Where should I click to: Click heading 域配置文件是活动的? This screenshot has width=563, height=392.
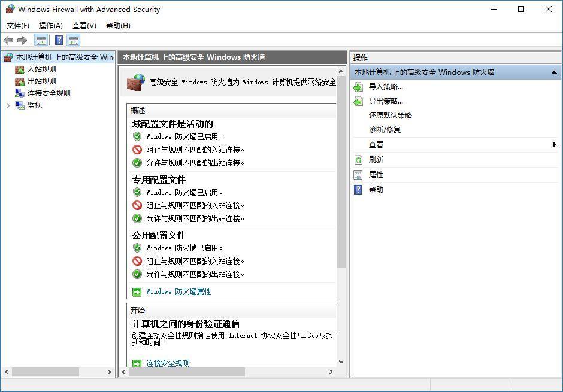(172, 124)
